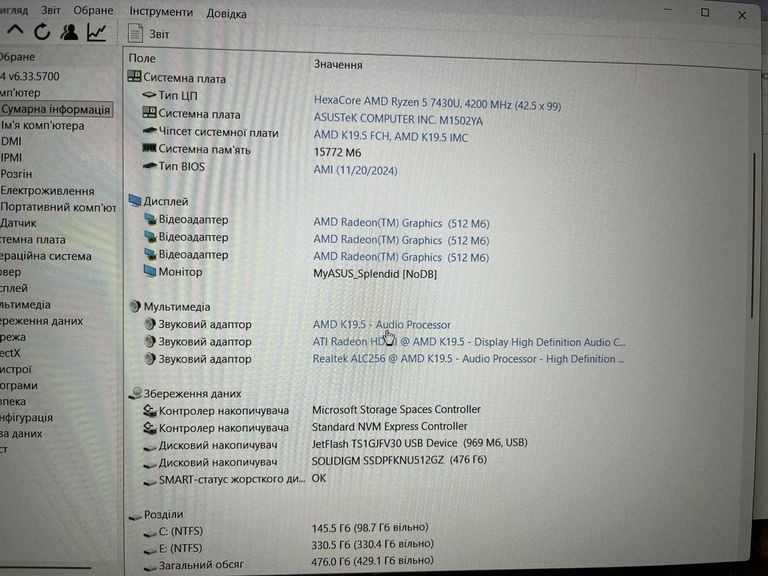This screenshot has height=576, width=768.
Task: Click the Refresh toolbar icon
Action: click(42, 32)
